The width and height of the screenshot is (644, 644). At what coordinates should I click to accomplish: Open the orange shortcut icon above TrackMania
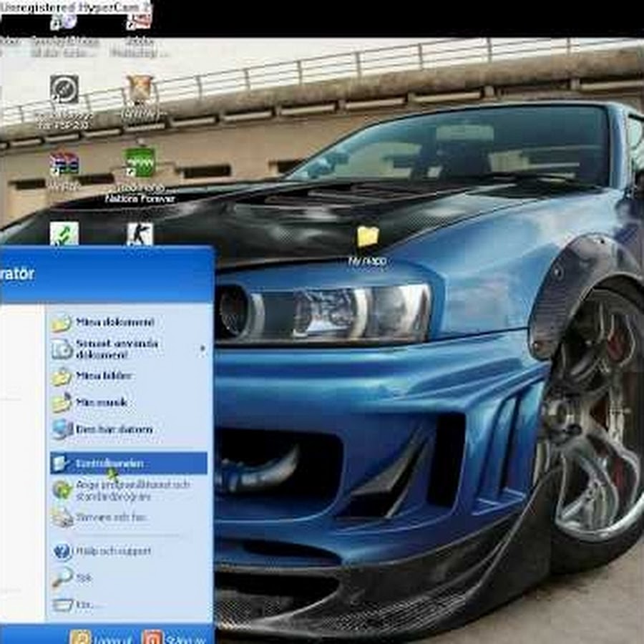pyautogui.click(x=140, y=90)
